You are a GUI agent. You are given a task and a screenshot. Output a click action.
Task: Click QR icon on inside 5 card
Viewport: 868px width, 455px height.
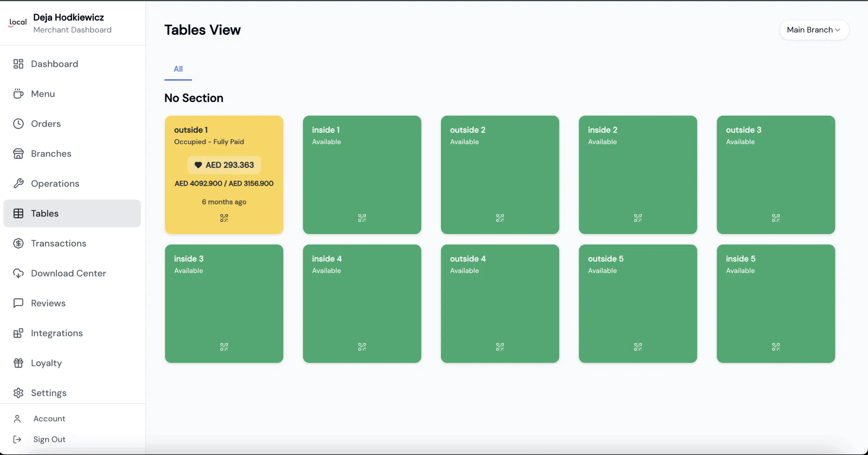776,347
